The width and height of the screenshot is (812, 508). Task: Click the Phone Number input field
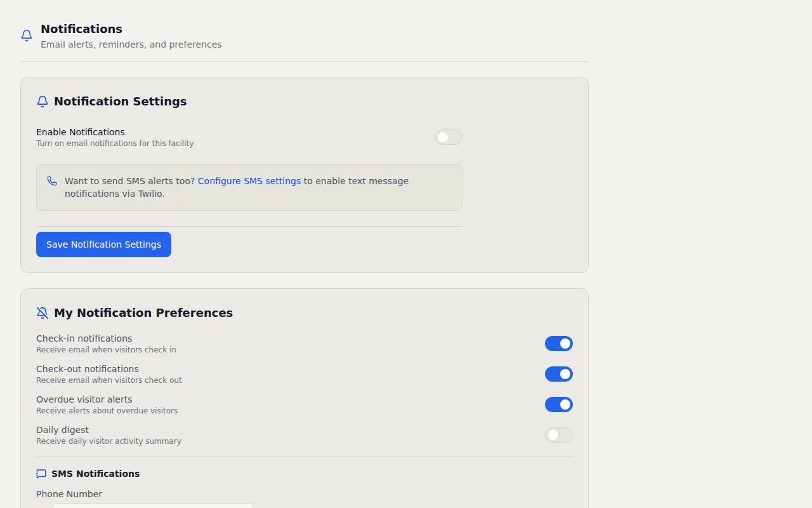[x=152, y=506]
